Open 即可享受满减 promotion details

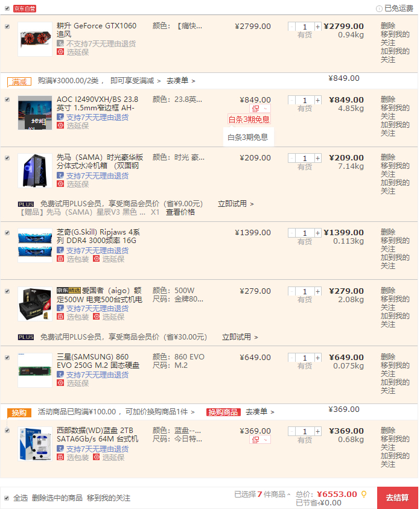(x=135, y=80)
